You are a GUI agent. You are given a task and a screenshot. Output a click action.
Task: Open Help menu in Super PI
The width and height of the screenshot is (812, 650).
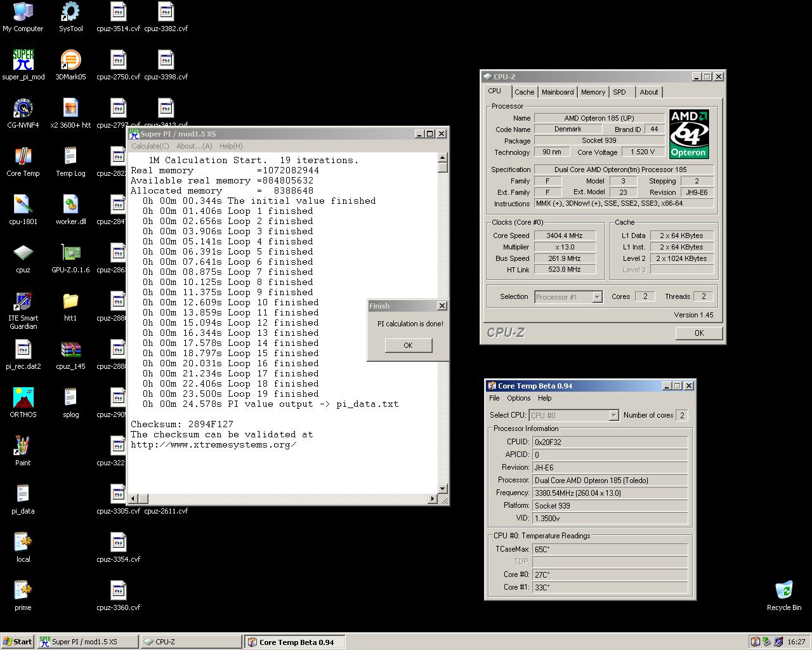(x=231, y=146)
